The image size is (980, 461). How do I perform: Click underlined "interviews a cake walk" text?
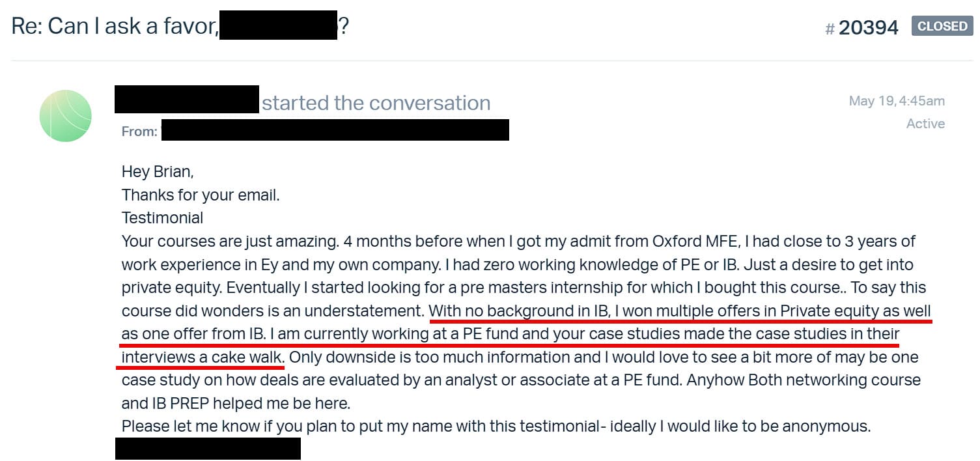click(x=203, y=357)
